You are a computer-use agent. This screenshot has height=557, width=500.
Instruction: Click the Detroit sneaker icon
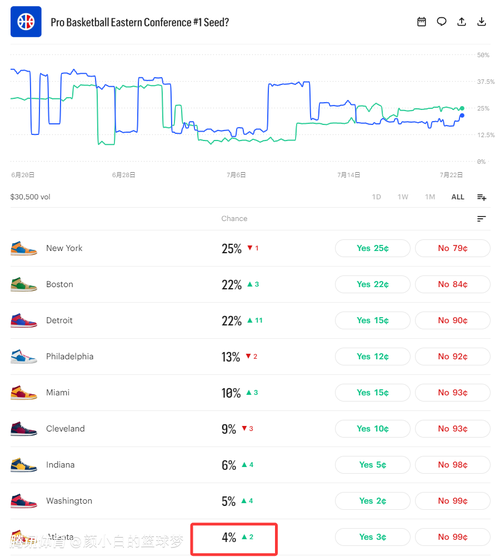23,320
